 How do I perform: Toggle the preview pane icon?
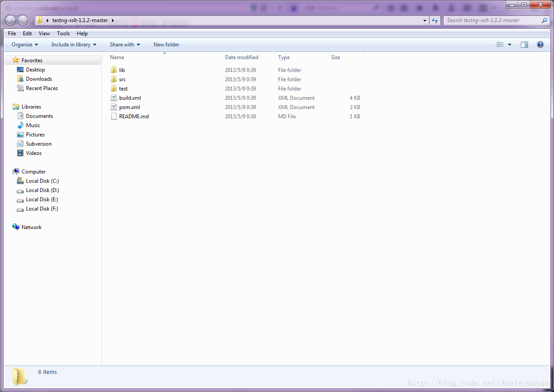[524, 45]
